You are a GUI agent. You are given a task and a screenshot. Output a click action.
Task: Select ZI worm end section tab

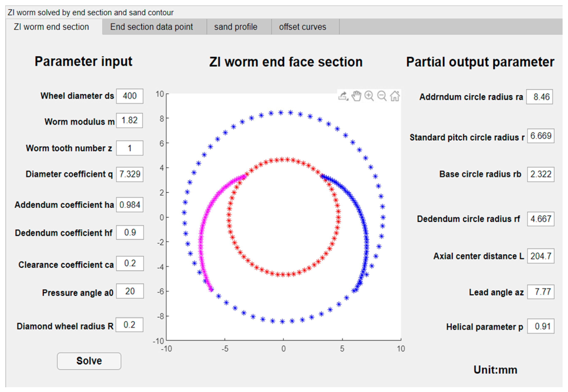coord(51,27)
